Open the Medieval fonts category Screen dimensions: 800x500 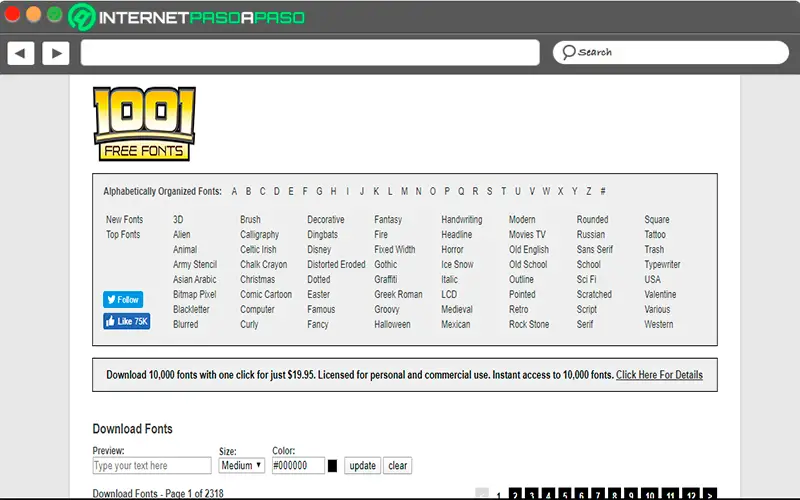tap(457, 309)
